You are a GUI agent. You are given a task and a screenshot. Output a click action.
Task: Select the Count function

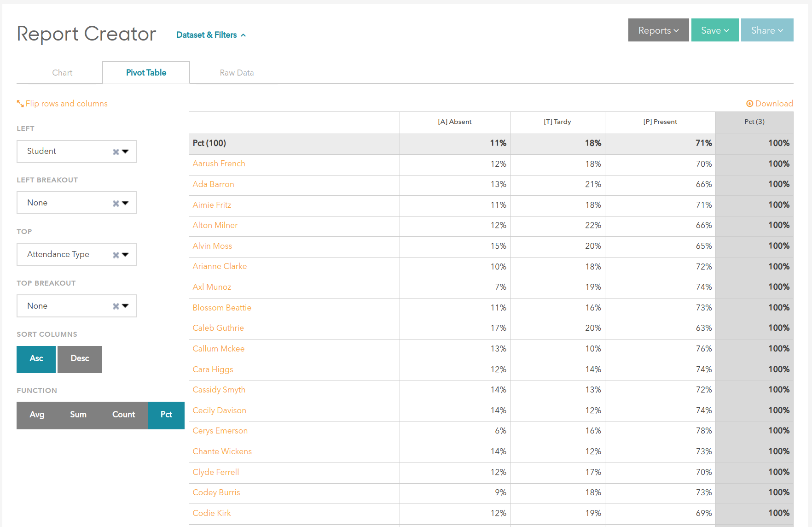click(123, 415)
